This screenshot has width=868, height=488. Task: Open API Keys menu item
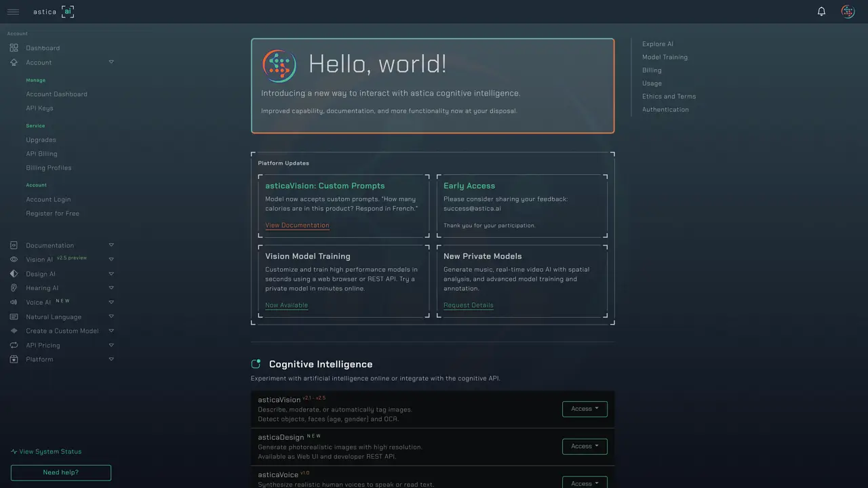(x=39, y=108)
